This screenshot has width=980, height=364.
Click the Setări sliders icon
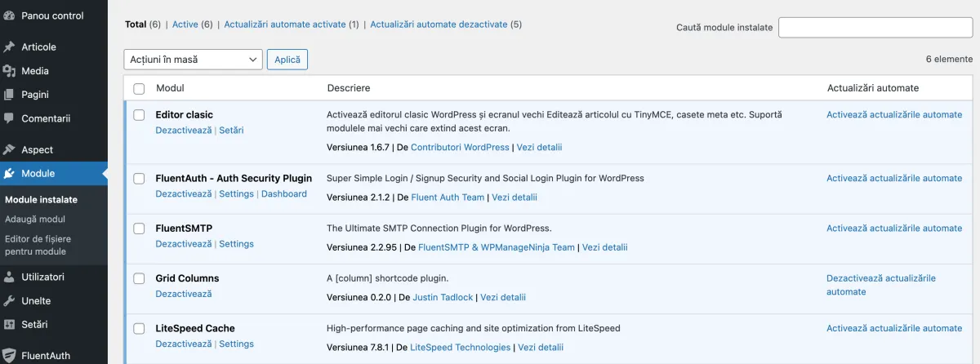(9, 324)
